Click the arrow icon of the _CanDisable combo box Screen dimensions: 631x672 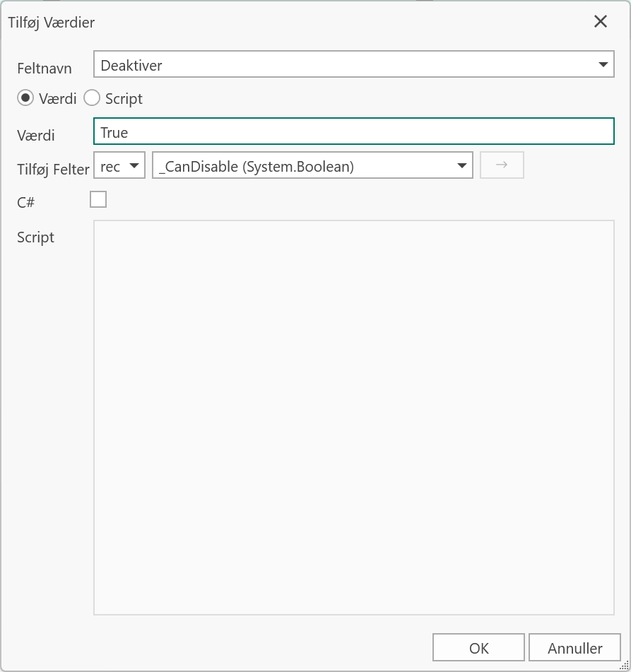(461, 165)
